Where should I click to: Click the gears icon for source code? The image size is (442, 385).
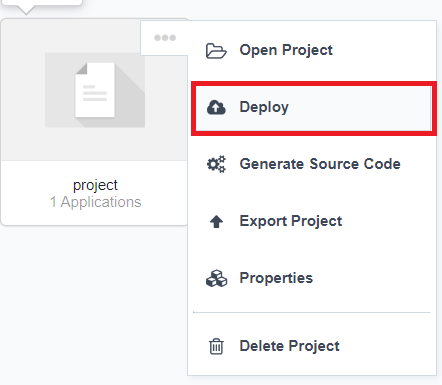pyautogui.click(x=216, y=164)
